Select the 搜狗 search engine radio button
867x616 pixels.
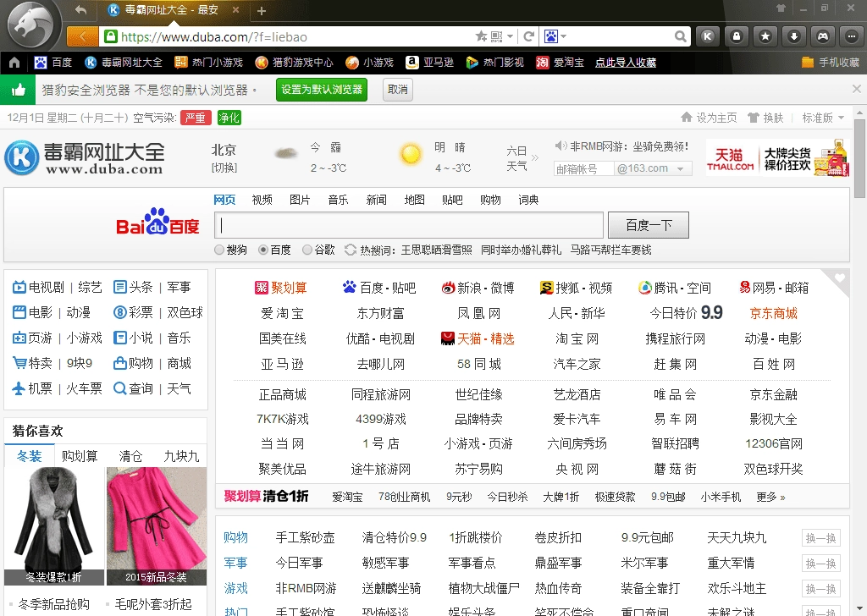click(219, 250)
